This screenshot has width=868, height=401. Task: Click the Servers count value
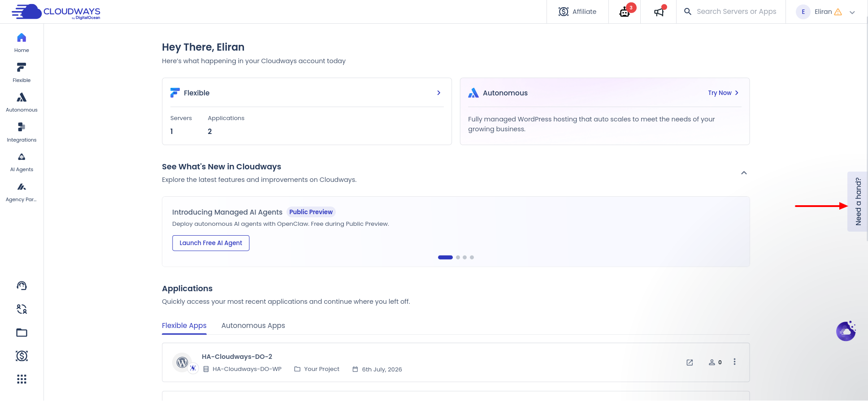[x=172, y=131]
